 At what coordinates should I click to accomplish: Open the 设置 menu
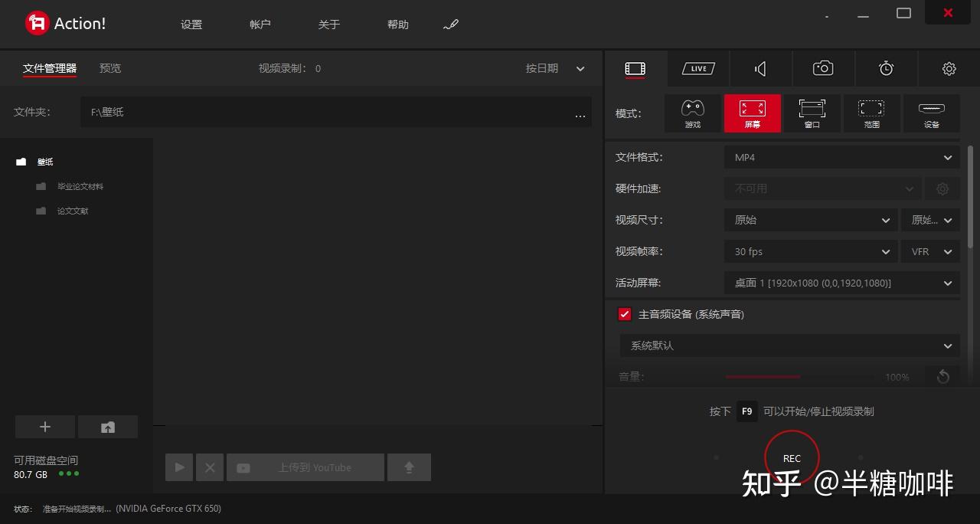click(191, 25)
